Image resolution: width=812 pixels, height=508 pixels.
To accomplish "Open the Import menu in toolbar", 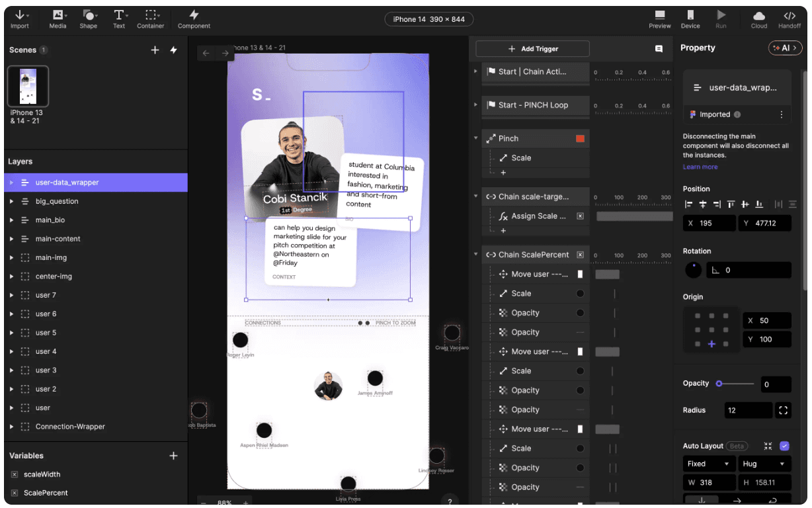I will point(20,19).
